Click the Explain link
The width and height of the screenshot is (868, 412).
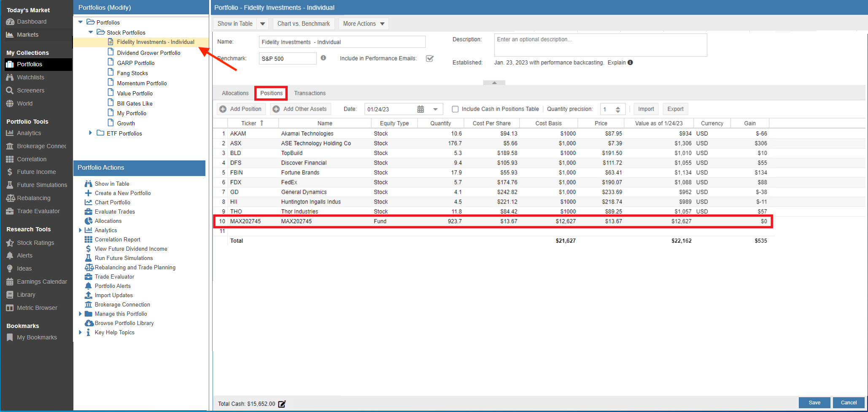pos(616,62)
